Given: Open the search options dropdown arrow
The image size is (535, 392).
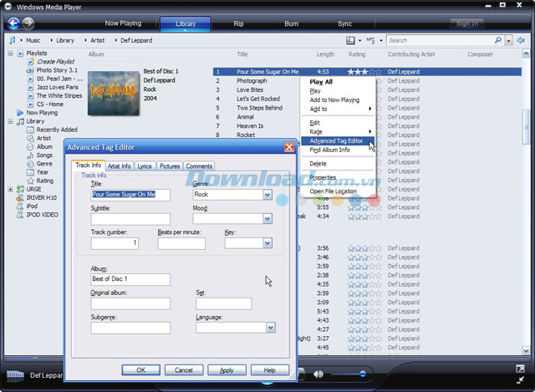Looking at the screenshot, I should click(x=508, y=41).
